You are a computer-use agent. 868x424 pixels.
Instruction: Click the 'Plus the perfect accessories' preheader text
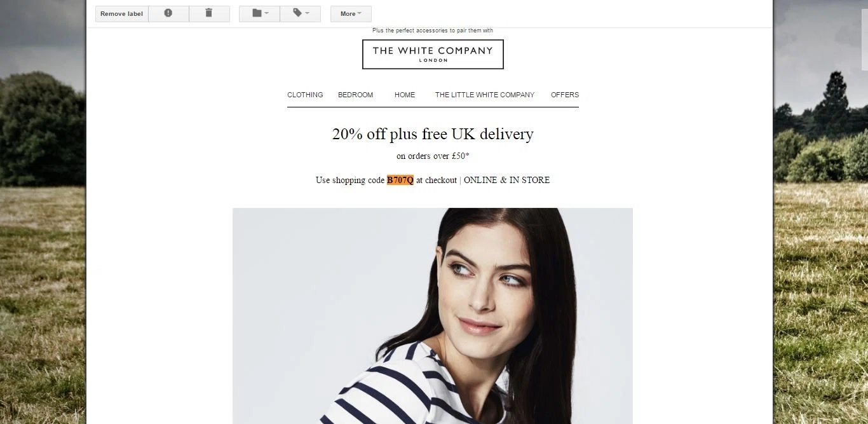[433, 31]
